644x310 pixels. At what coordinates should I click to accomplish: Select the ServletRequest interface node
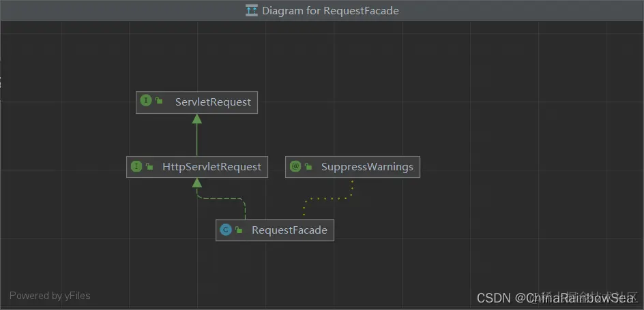click(196, 102)
